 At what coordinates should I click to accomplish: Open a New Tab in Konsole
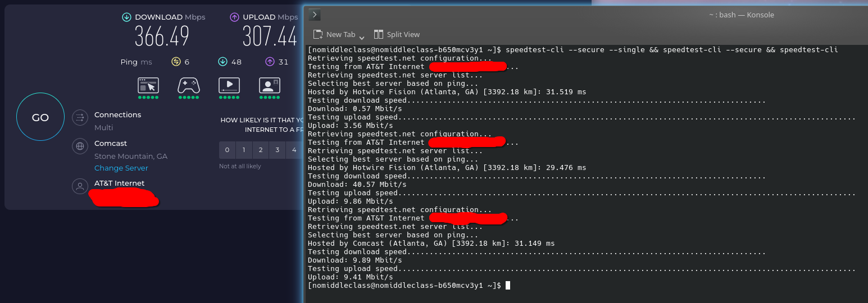coord(334,34)
